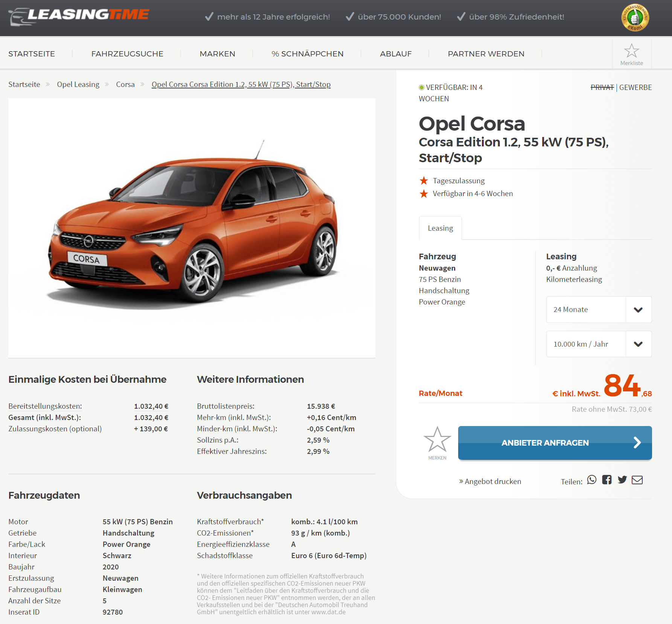Click the Schadstoffklasse value Euro 6
The image size is (672, 624).
click(329, 556)
